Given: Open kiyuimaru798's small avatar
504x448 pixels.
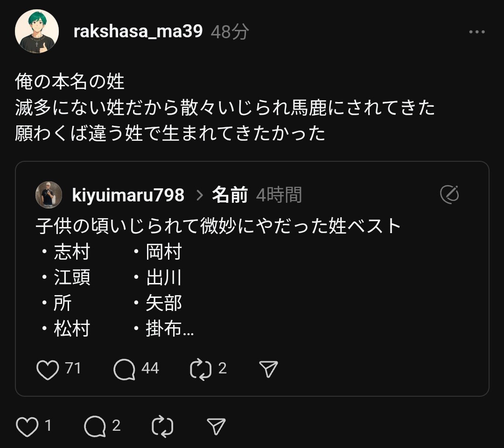Looking at the screenshot, I should pos(49,195).
